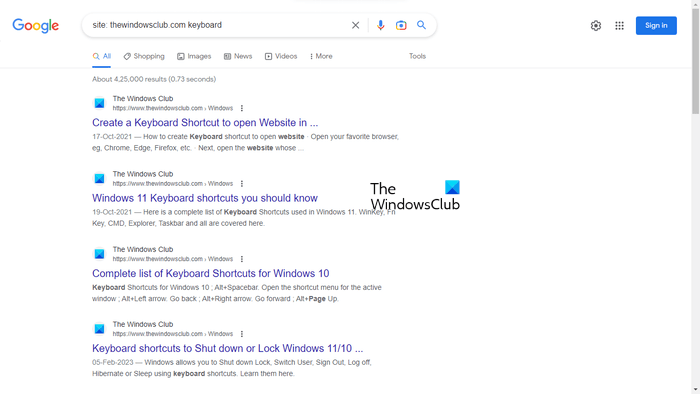Image resolution: width=700 pixels, height=394 pixels.
Task: Click the '05-Feb-2023' snippet text
Action: [112, 363]
